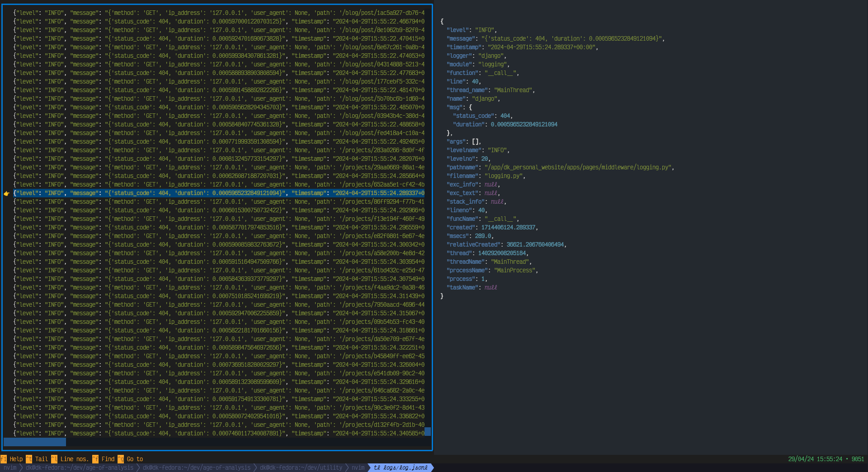The height and width of the screenshot is (472, 868).
Task: Toggle Tail mode in the footer
Action: [x=42, y=459]
